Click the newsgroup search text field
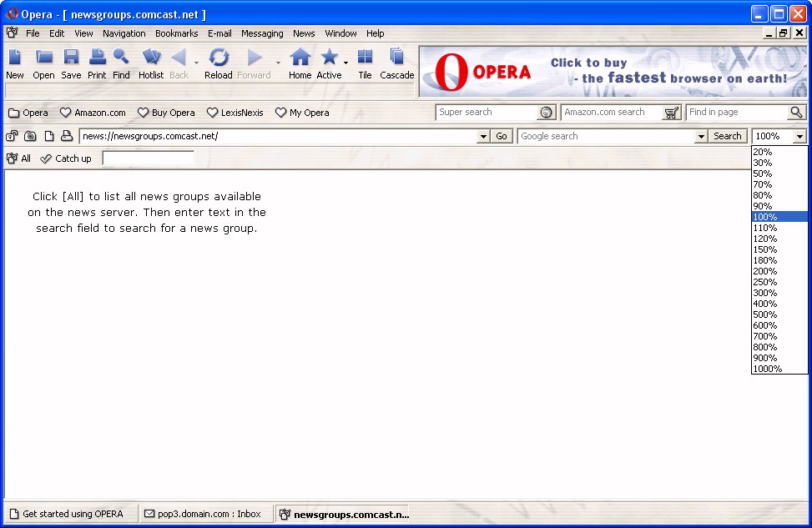The width and height of the screenshot is (812, 528). pyautogui.click(x=148, y=158)
